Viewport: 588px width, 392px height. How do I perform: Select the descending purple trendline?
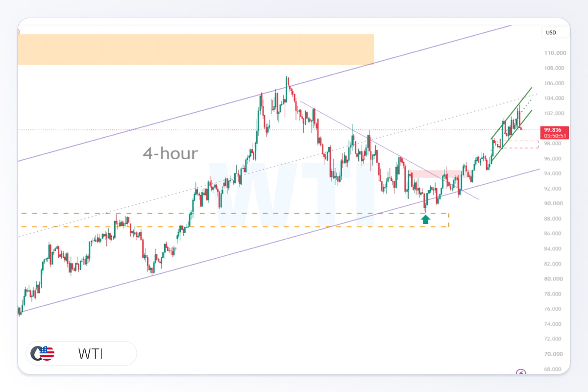pyautogui.click(x=390, y=150)
